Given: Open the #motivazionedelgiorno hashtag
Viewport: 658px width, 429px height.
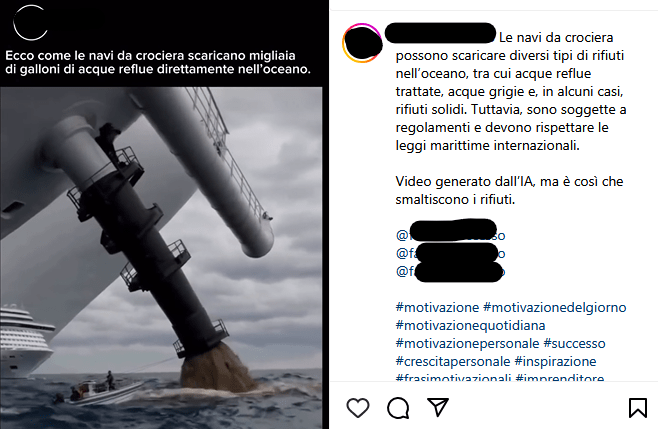Looking at the screenshot, I should (x=555, y=307).
